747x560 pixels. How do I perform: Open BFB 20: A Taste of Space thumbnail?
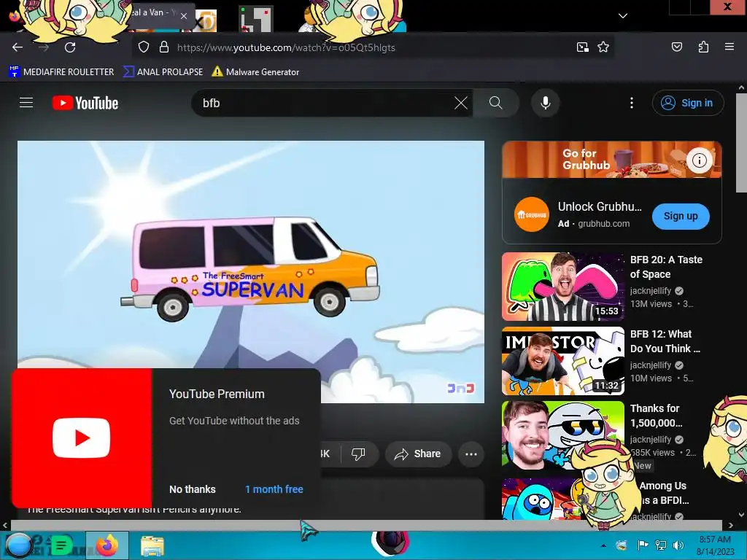[x=562, y=287]
